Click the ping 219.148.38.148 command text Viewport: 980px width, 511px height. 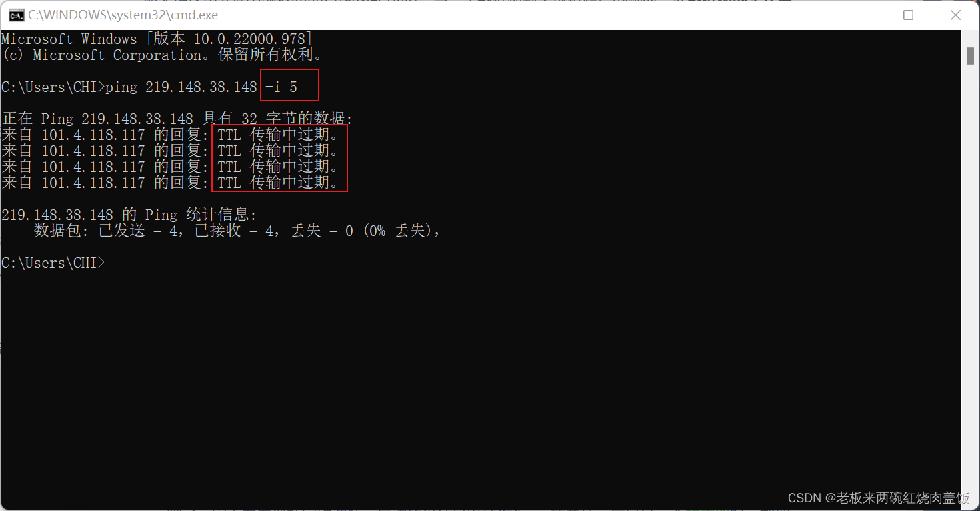[181, 87]
